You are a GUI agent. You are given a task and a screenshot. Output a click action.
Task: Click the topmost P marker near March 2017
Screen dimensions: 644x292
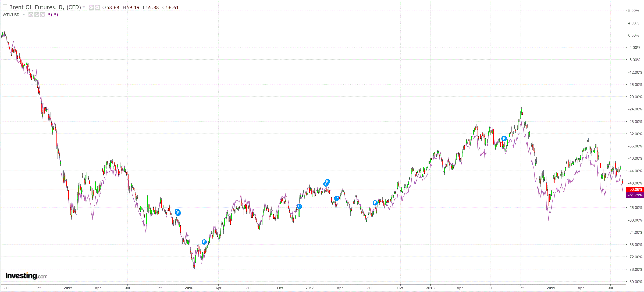[x=327, y=181]
